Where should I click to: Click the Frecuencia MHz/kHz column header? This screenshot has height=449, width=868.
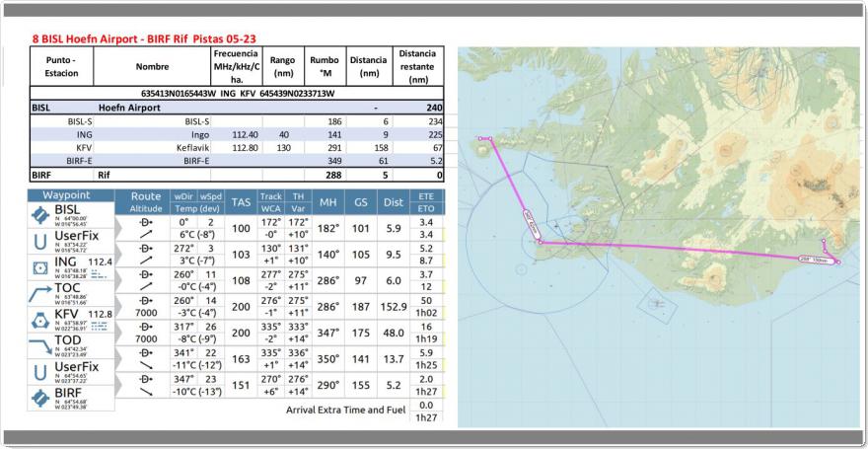click(237, 66)
